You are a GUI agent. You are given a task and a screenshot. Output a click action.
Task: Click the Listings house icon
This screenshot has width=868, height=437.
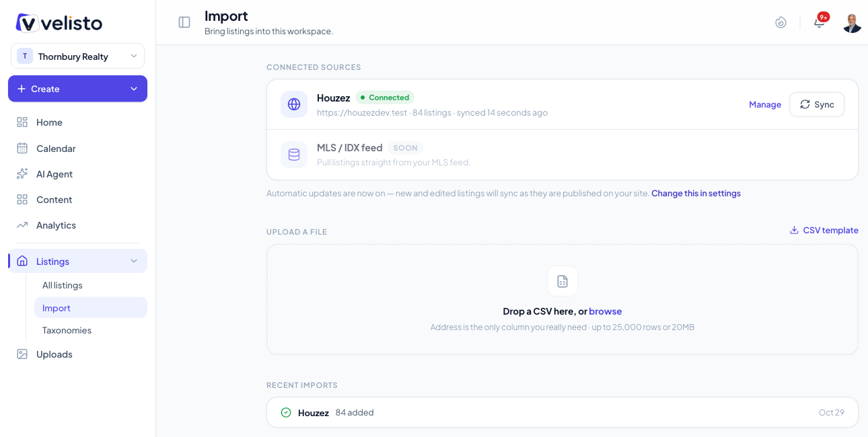click(22, 261)
